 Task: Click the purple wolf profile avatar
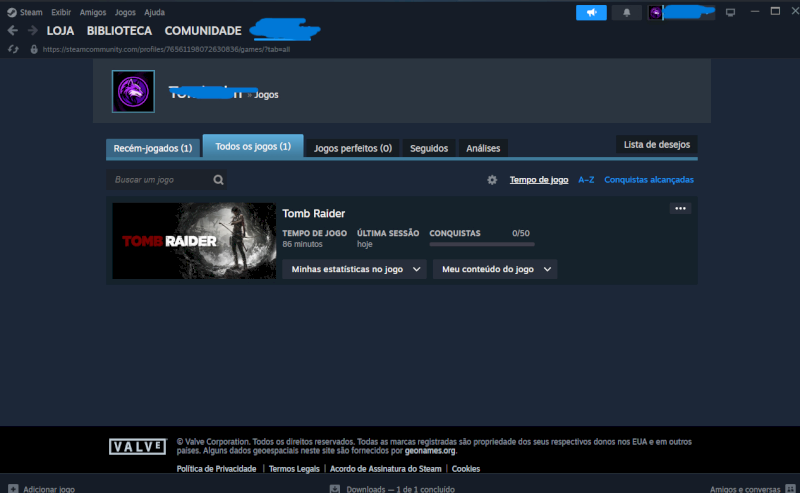click(x=133, y=91)
